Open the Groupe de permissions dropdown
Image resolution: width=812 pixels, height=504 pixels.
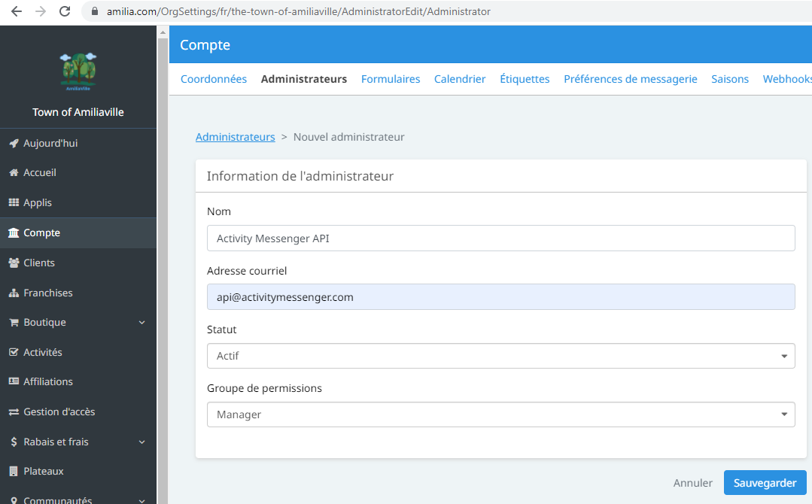[x=500, y=414]
